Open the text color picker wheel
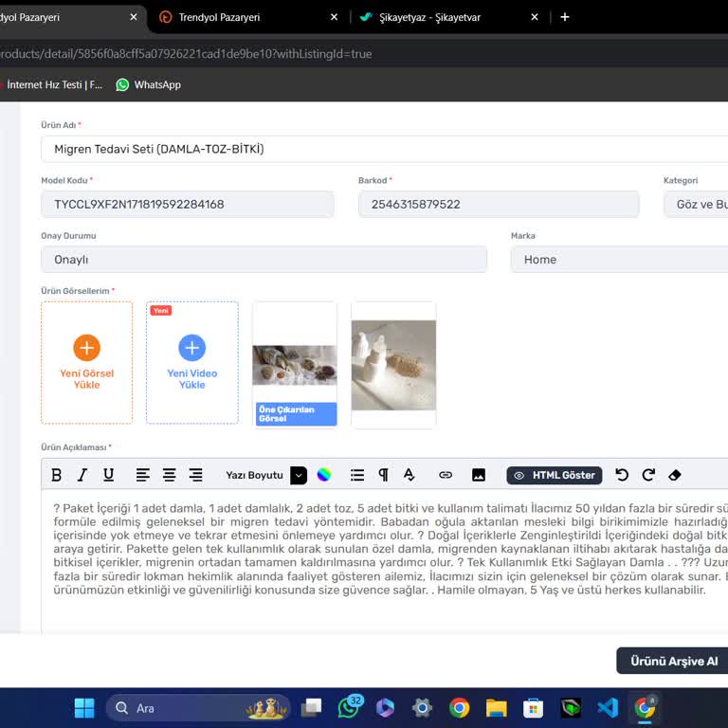The width and height of the screenshot is (728, 728). [x=324, y=475]
